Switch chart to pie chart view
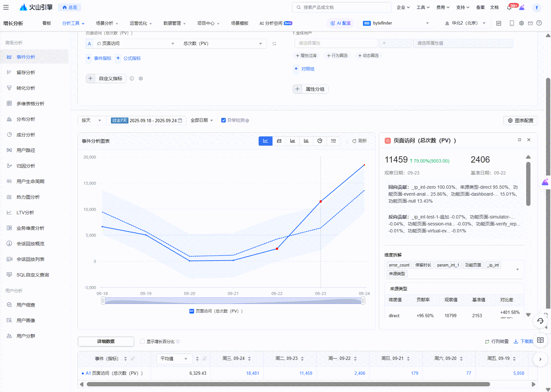 click(320, 141)
